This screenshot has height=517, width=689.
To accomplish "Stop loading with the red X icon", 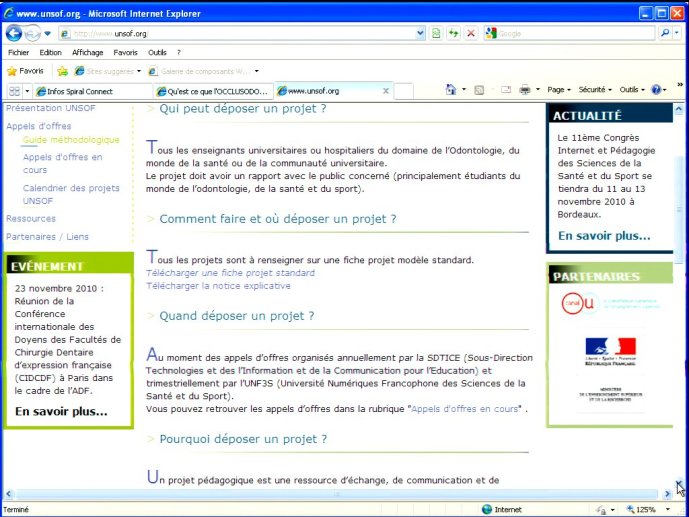I will (471, 33).
